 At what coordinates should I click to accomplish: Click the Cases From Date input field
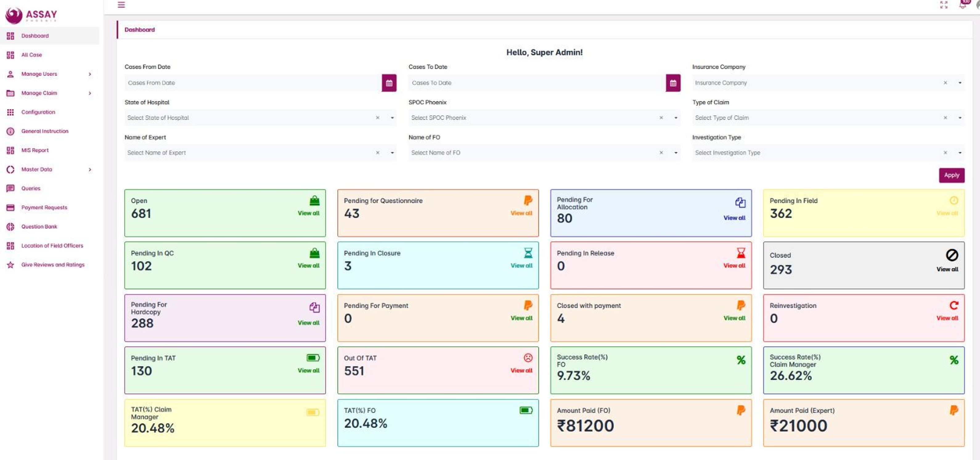click(253, 83)
